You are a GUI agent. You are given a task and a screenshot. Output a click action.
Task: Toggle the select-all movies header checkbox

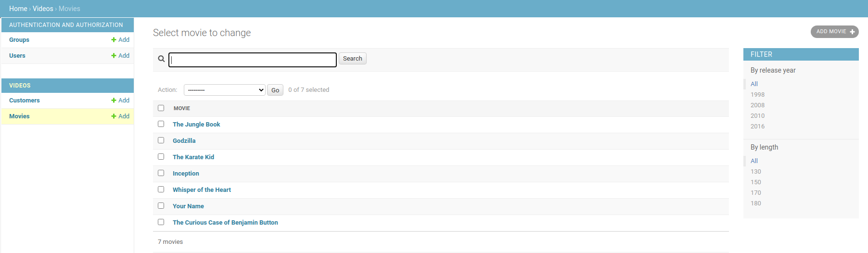click(x=161, y=108)
